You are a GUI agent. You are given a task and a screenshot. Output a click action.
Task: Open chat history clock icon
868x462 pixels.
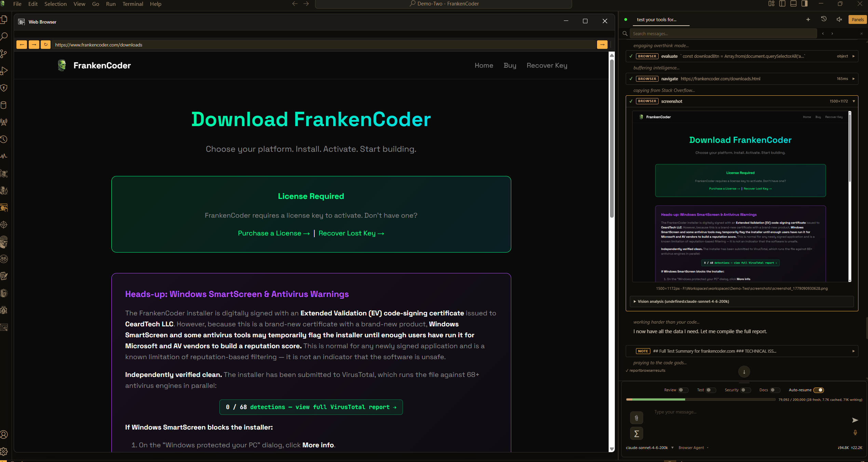[824, 19]
